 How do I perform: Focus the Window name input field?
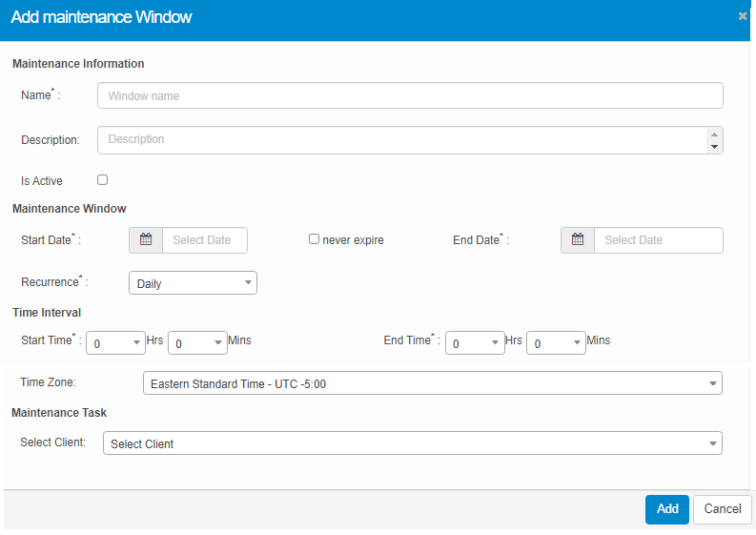[410, 96]
